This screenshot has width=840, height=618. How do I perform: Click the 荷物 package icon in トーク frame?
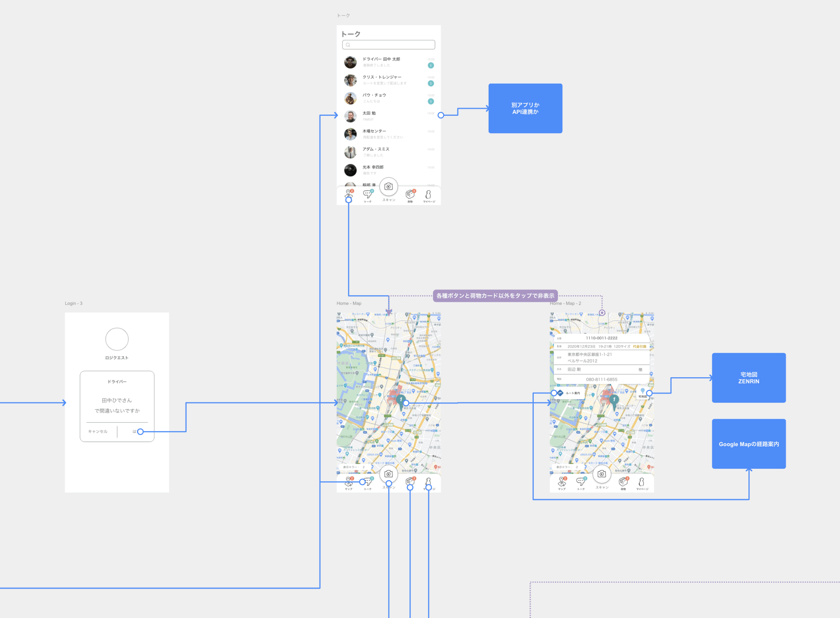410,194
